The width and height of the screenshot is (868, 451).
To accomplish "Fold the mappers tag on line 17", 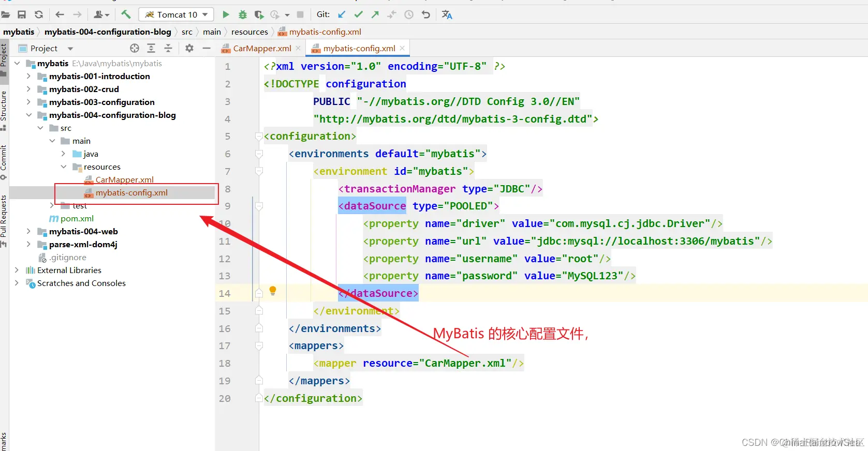I will pos(259,346).
